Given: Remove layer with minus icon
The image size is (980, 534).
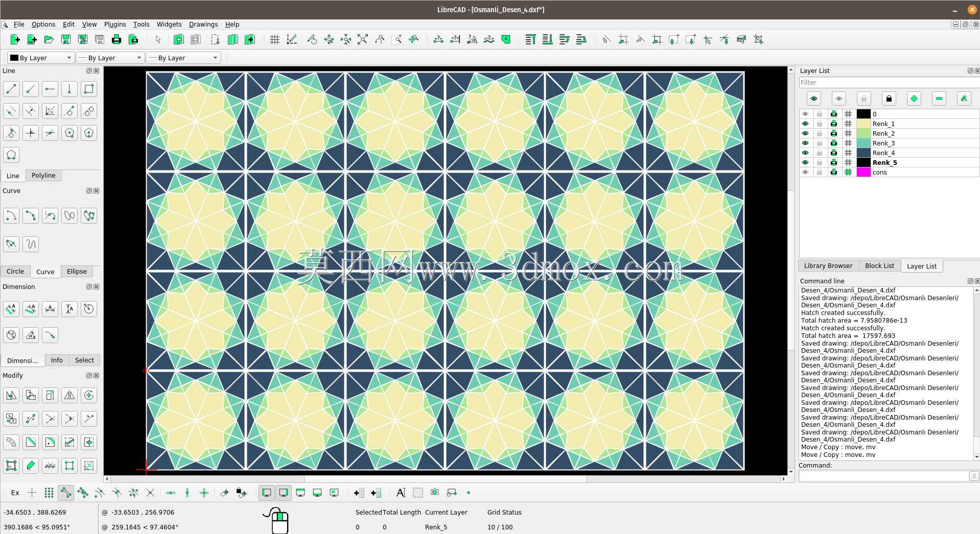Looking at the screenshot, I should 939,99.
